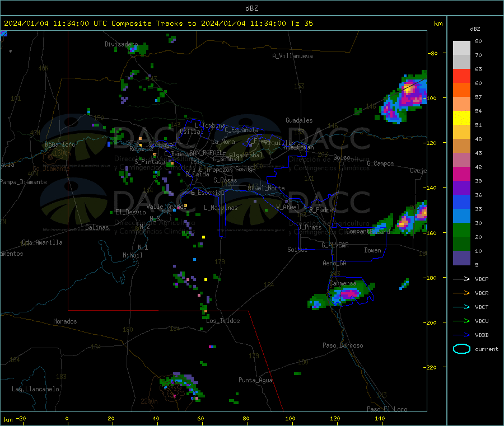Select the yellow 51-54 dBZ swatch
The image size is (504, 426).
(461, 118)
